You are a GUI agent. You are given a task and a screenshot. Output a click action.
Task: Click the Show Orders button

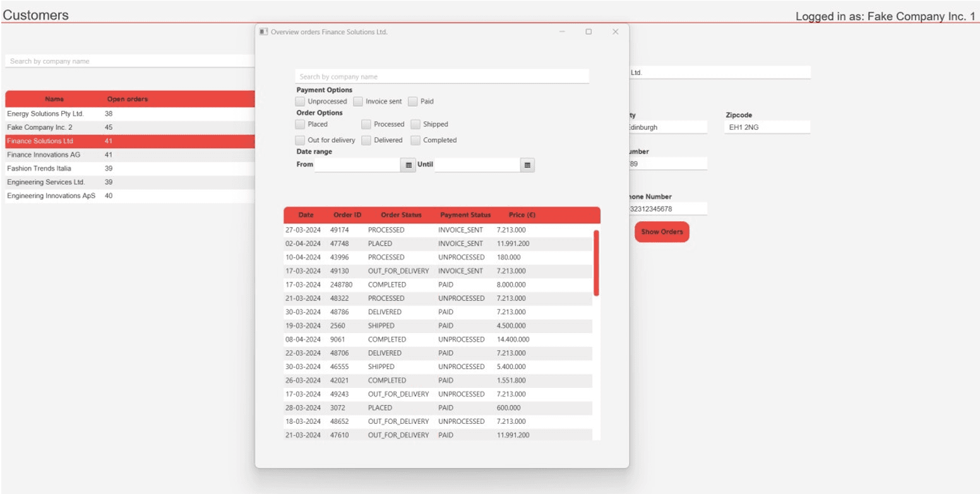661,232
